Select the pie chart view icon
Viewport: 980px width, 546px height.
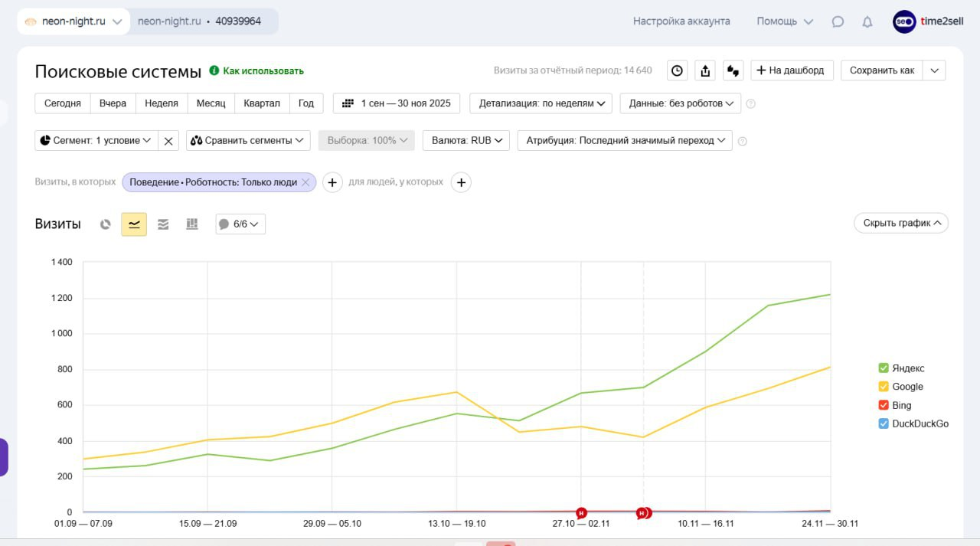[x=106, y=224]
